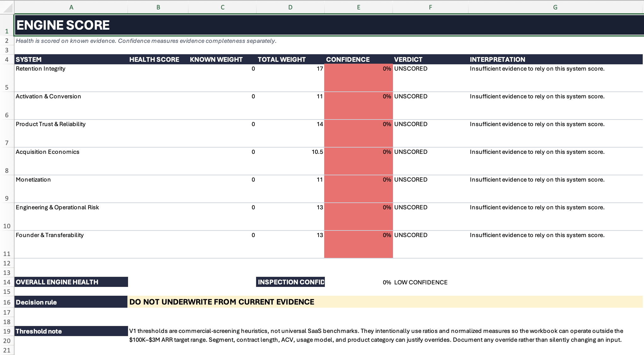Select the Retention Integrity cell
The width and height of the screenshot is (644, 355).
(x=71, y=78)
